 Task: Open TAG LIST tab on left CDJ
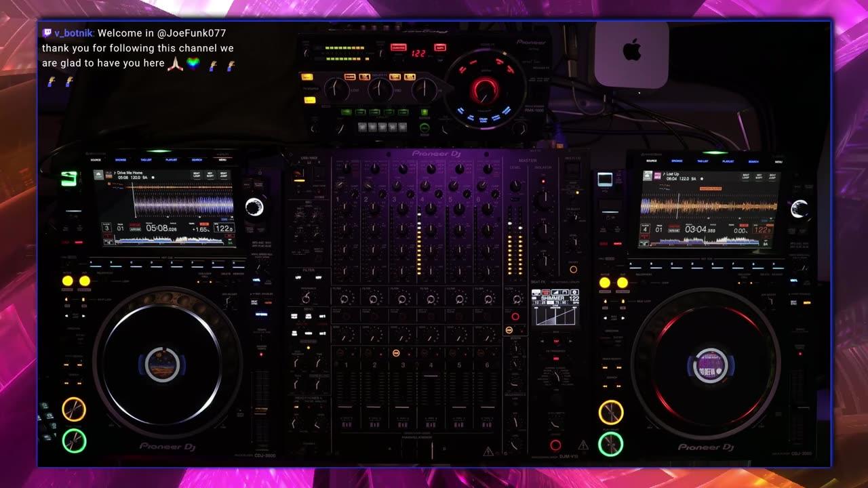pos(146,160)
